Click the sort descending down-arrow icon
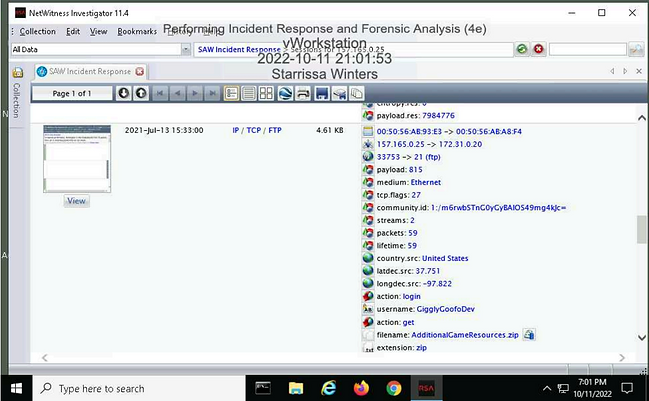This screenshot has width=649, height=401. tap(123, 93)
